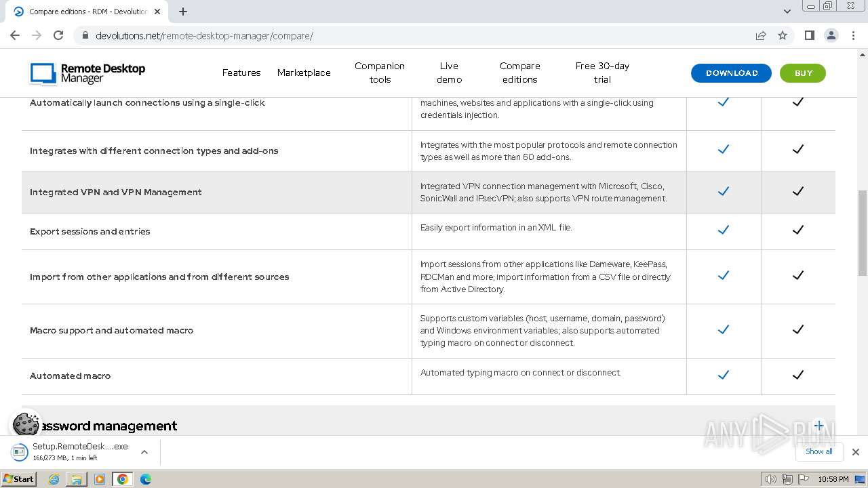
Task: Open the Companion tools menu
Action: [x=380, y=73]
